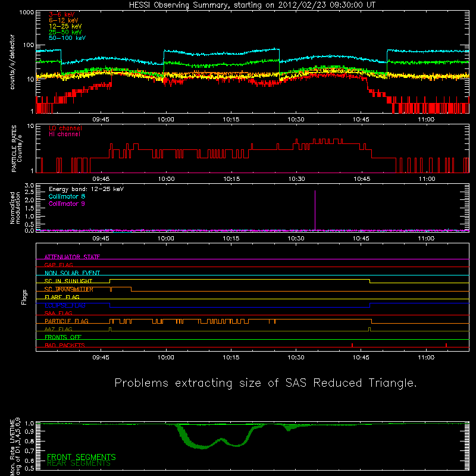Click the Flags panel vertical axis label

[24, 297]
